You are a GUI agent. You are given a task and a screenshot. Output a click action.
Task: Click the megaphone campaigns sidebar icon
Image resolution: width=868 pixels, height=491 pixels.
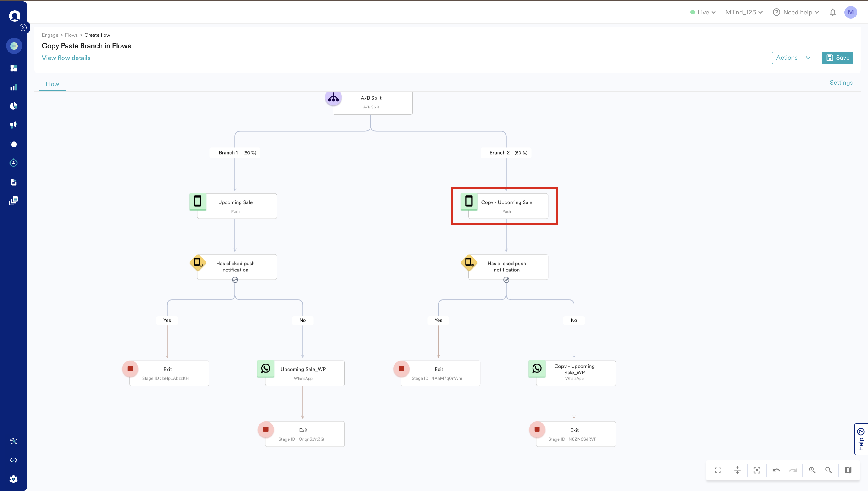click(x=14, y=125)
